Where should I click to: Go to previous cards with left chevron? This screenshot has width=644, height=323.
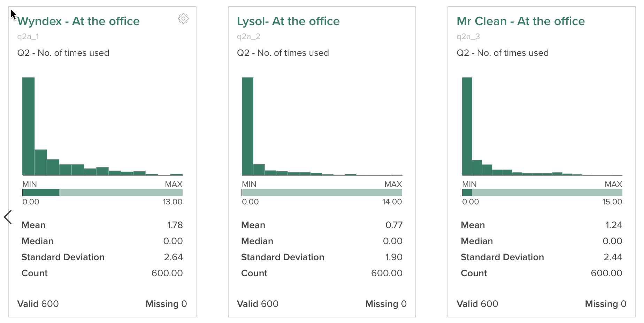(8, 217)
